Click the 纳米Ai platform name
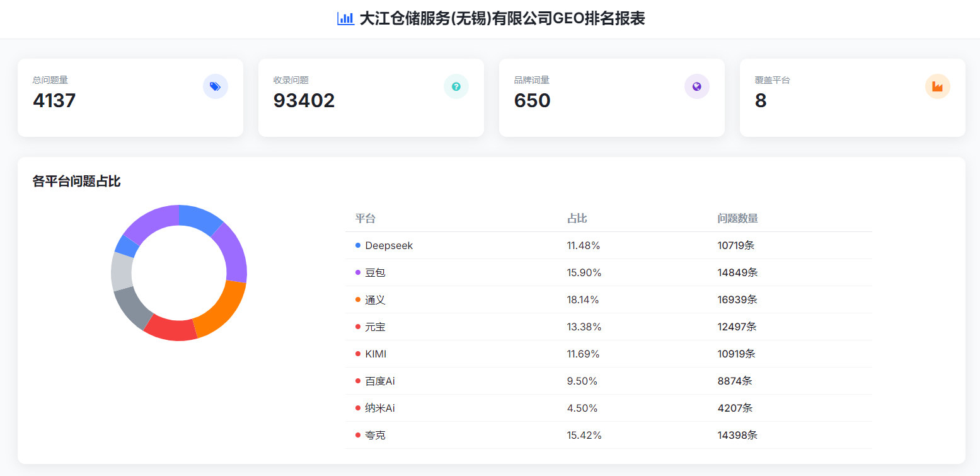 pyautogui.click(x=379, y=408)
